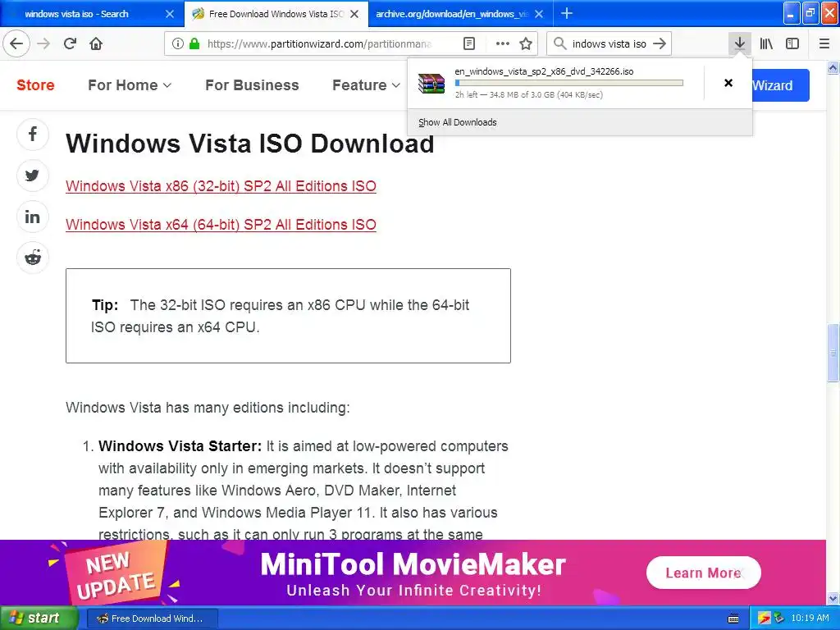
Task: Open page actions three-dot menu
Action: point(503,43)
